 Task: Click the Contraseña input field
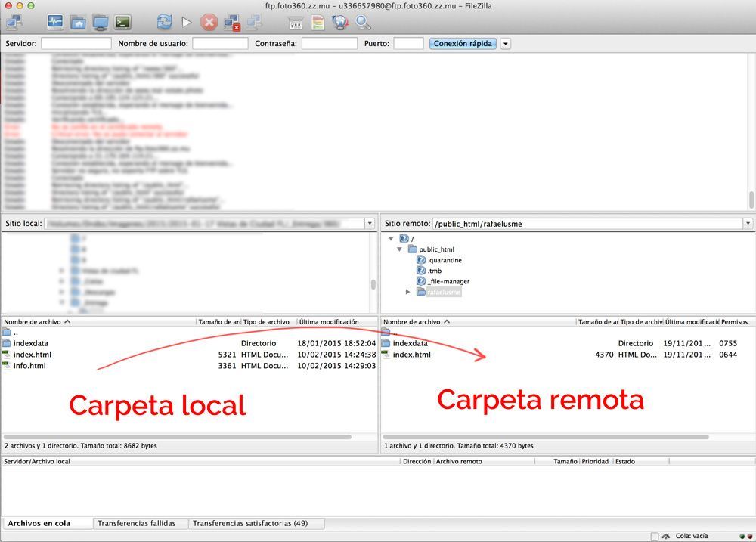[x=330, y=43]
